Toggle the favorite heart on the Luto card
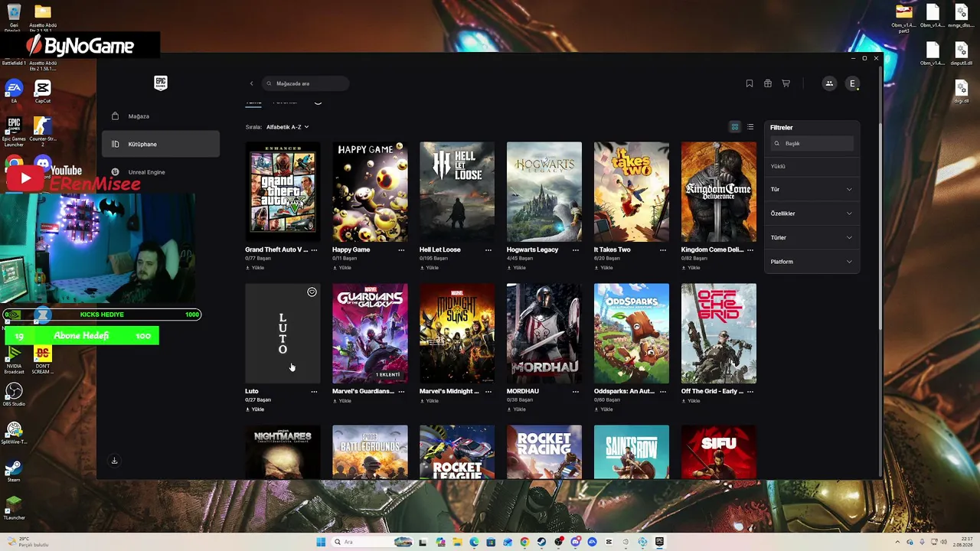The image size is (980, 551). pyautogui.click(x=312, y=292)
